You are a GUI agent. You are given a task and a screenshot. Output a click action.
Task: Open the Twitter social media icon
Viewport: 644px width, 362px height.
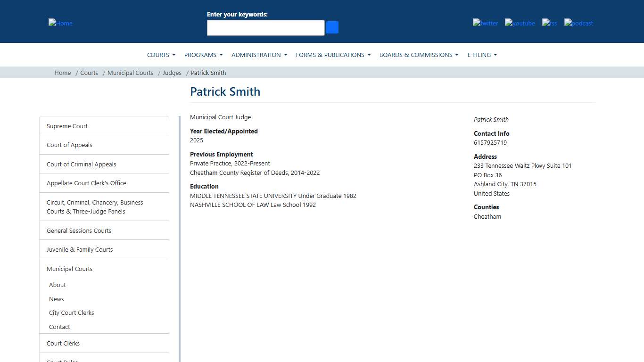485,23
